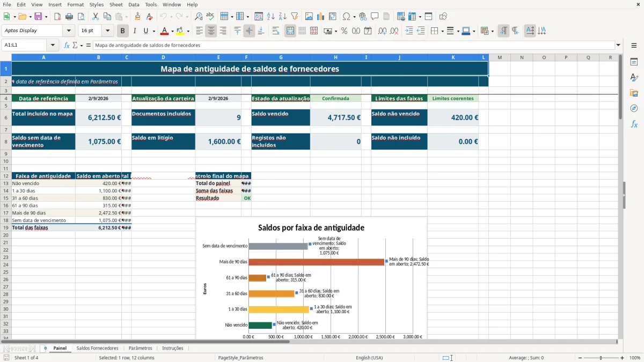Insert a comment with the speech bubble icon
644x362 pixels.
[x=375, y=17]
